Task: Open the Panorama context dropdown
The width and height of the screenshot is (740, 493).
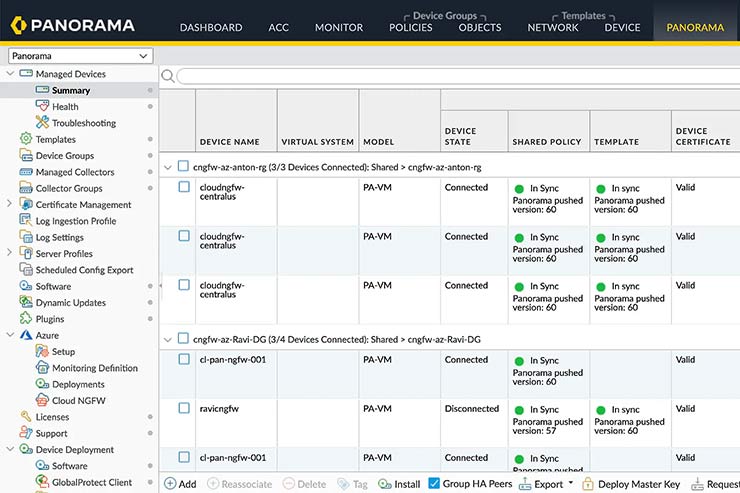Action: [x=80, y=56]
